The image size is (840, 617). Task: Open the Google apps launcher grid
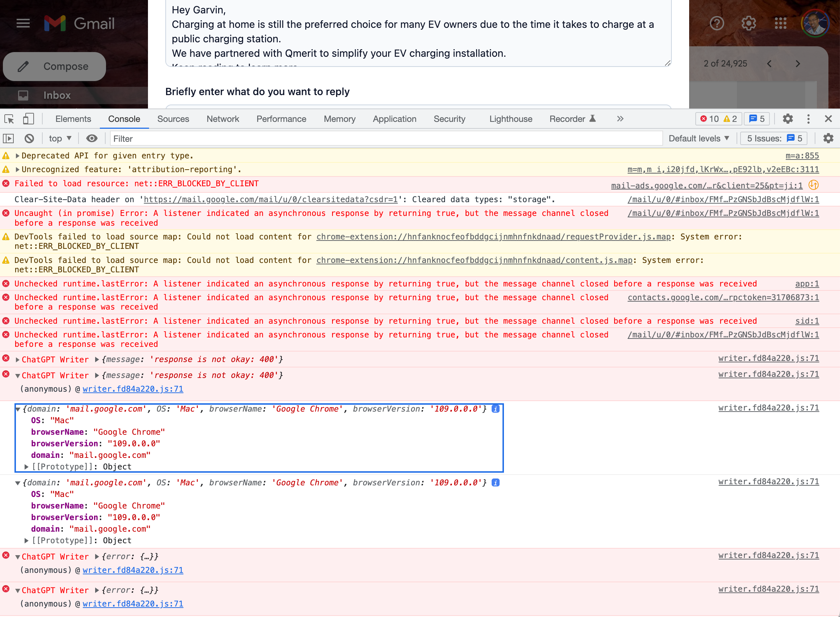[780, 23]
